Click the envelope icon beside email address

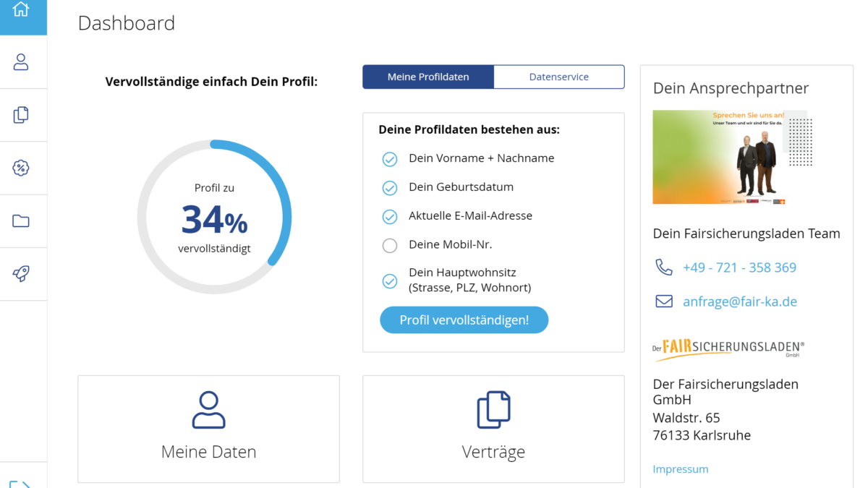(x=663, y=301)
